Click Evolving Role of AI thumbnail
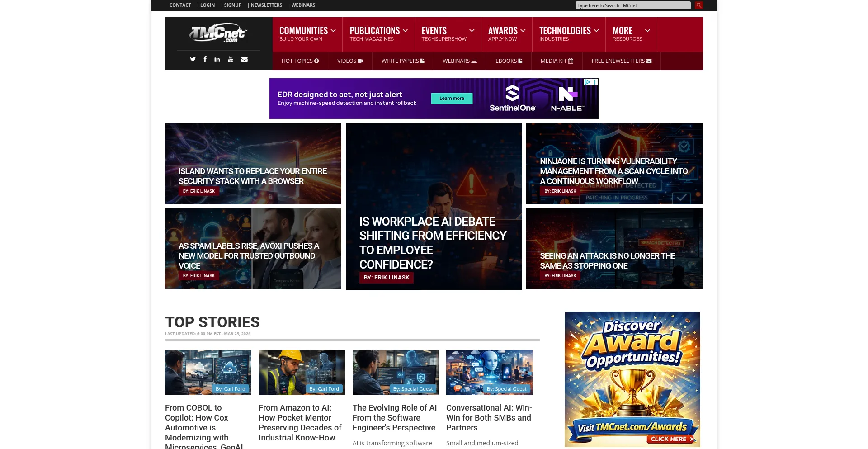Screen dimensions: 868x449 click(x=396, y=373)
